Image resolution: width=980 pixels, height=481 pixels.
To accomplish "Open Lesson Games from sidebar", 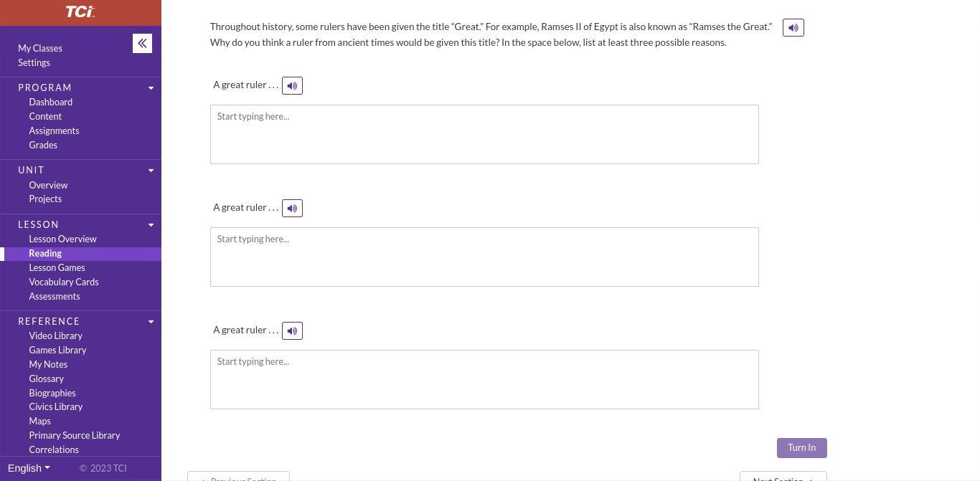I will [x=57, y=268].
